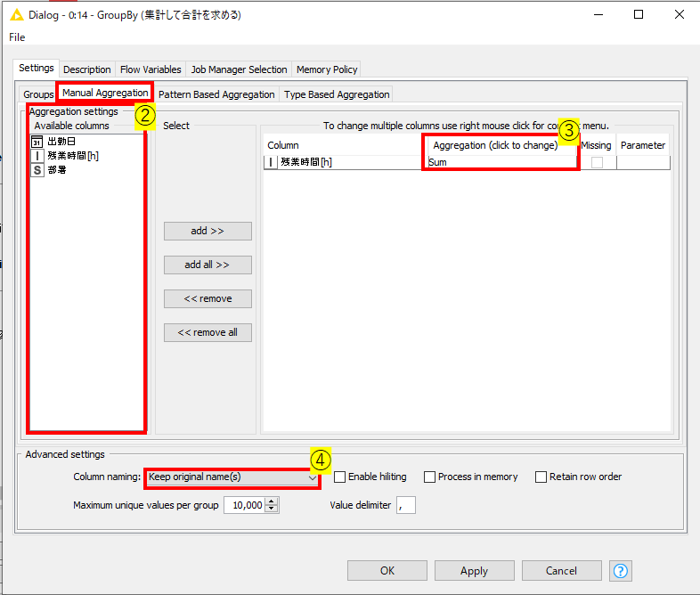
Task: Click the << remove button
Action: pyautogui.click(x=208, y=298)
